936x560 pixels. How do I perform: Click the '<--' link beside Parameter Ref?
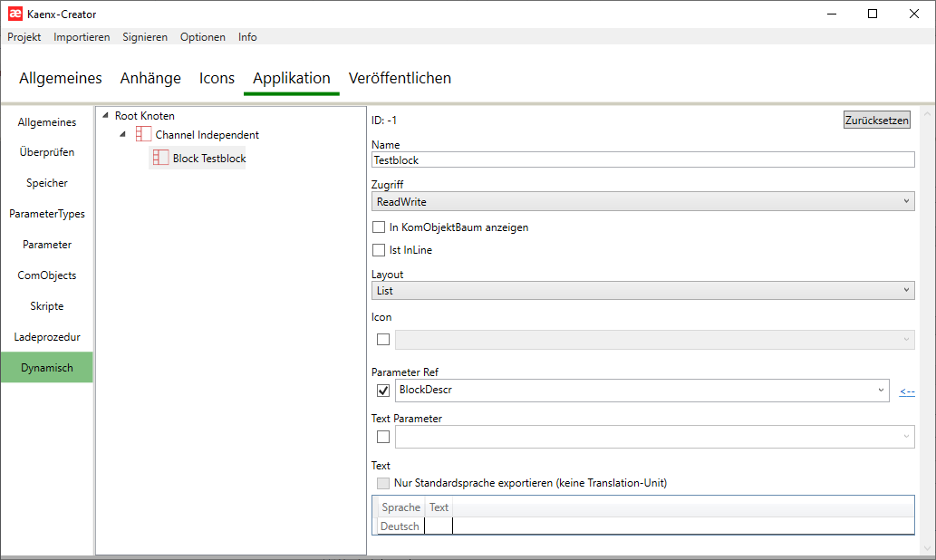pyautogui.click(x=907, y=391)
